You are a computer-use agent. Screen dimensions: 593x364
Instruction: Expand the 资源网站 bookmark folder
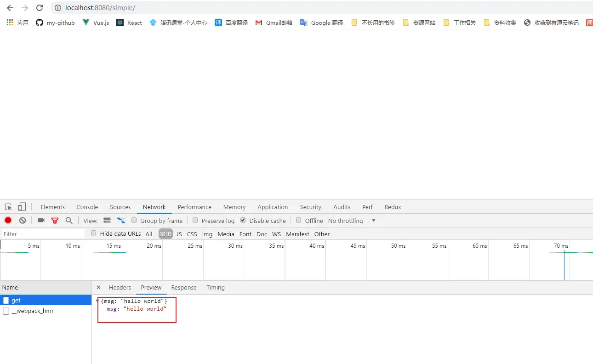point(419,23)
